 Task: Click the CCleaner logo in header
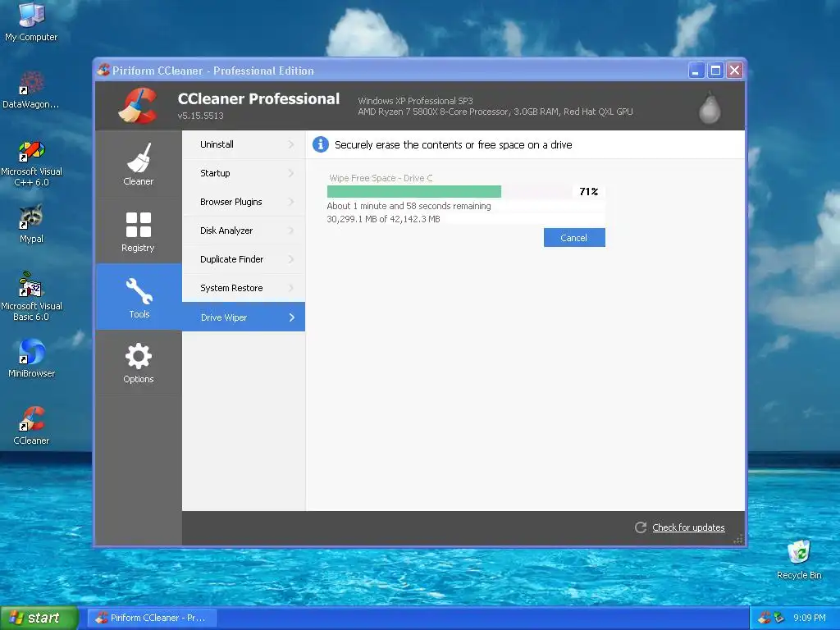point(138,106)
